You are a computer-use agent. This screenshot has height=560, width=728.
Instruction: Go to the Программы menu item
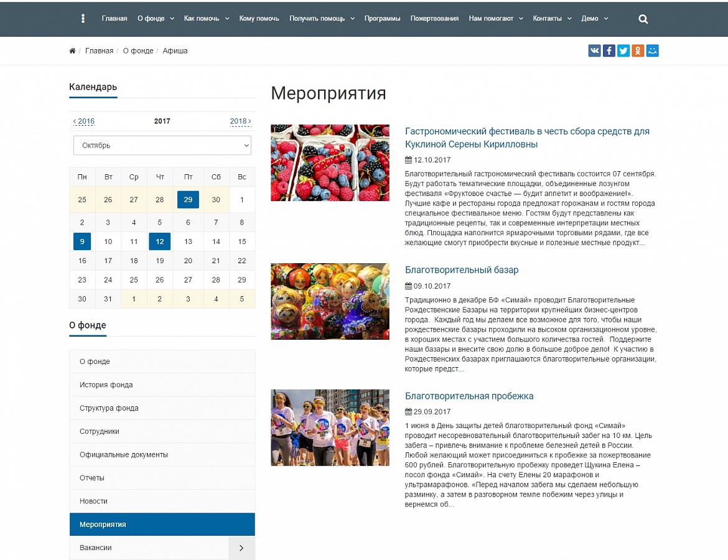tap(382, 19)
